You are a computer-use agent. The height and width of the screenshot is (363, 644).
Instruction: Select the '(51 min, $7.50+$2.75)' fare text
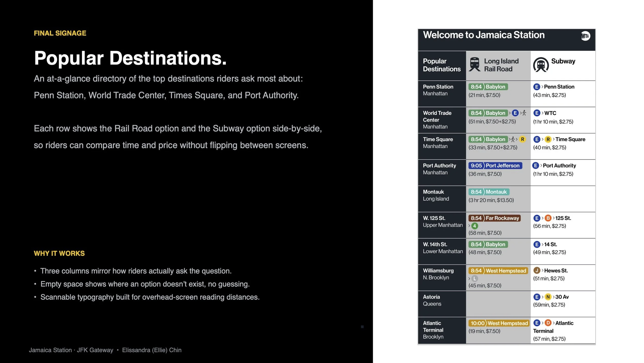[492, 121]
